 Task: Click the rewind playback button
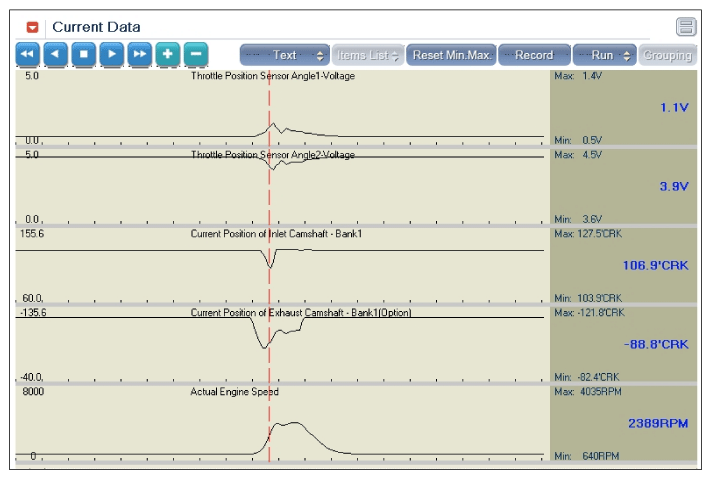(x=27, y=54)
